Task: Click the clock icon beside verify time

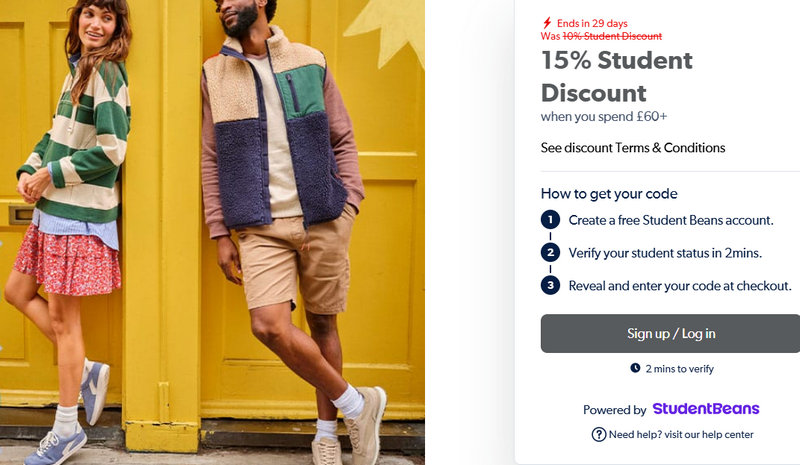Action: (x=635, y=368)
